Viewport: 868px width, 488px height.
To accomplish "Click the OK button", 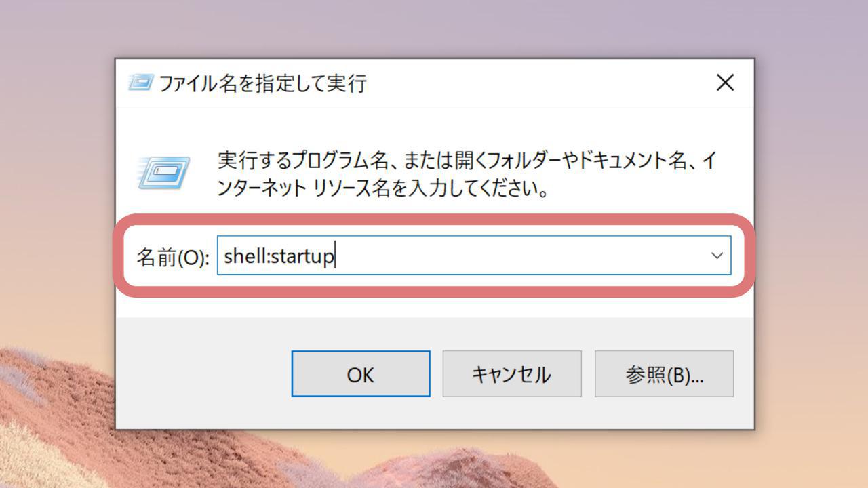I will click(x=361, y=373).
